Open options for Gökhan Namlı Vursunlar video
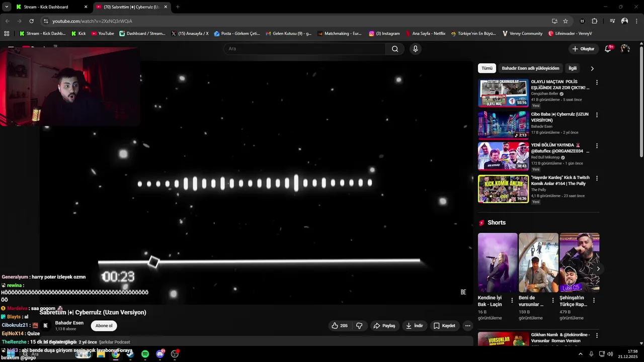This screenshot has width=644, height=362. (597, 335)
